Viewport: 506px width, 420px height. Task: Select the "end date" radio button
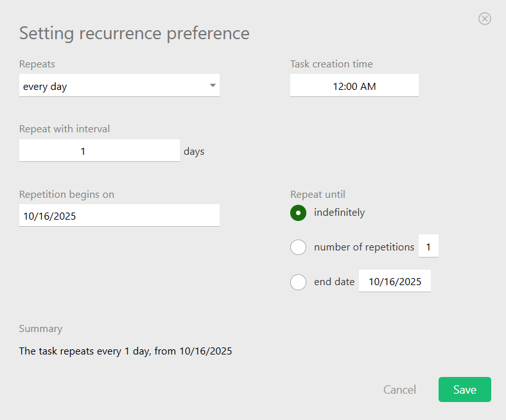pyautogui.click(x=298, y=282)
